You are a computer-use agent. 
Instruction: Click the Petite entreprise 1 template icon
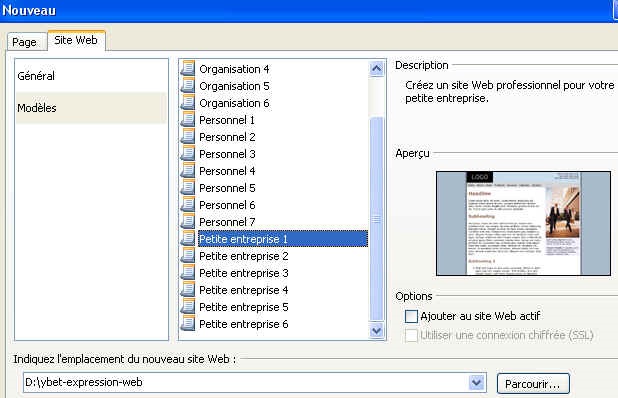pyautogui.click(x=188, y=238)
